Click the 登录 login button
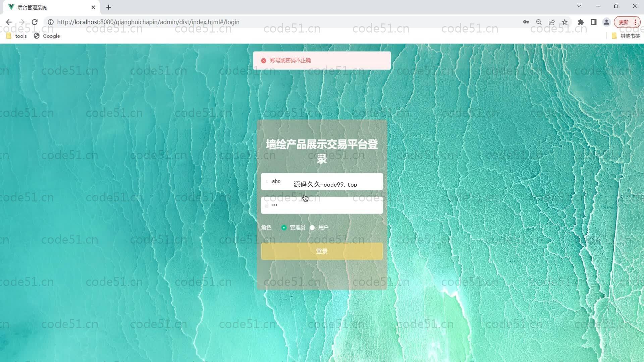Image resolution: width=644 pixels, height=362 pixels. pos(322,251)
